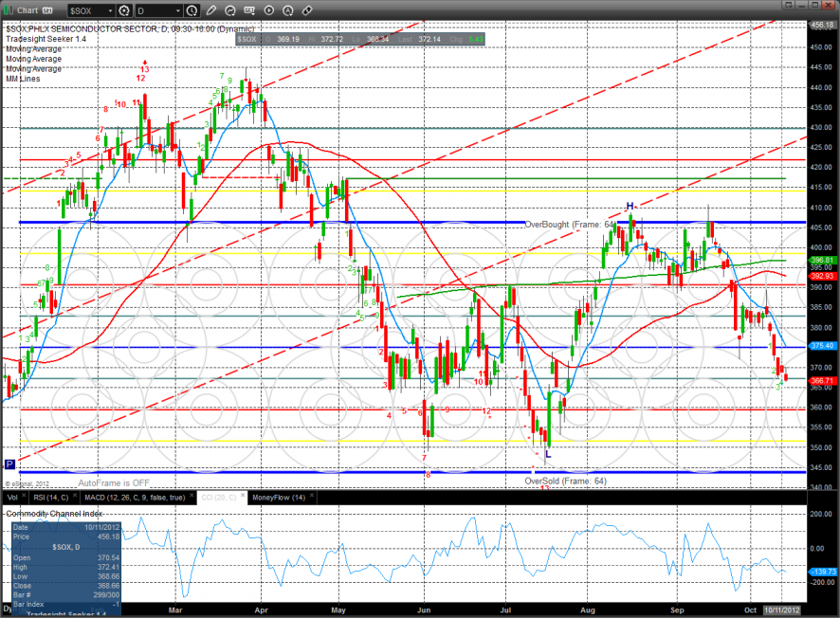The height and width of the screenshot is (618, 840).
Task: Click the 396.81 green moving average price tag
Action: coord(822,260)
